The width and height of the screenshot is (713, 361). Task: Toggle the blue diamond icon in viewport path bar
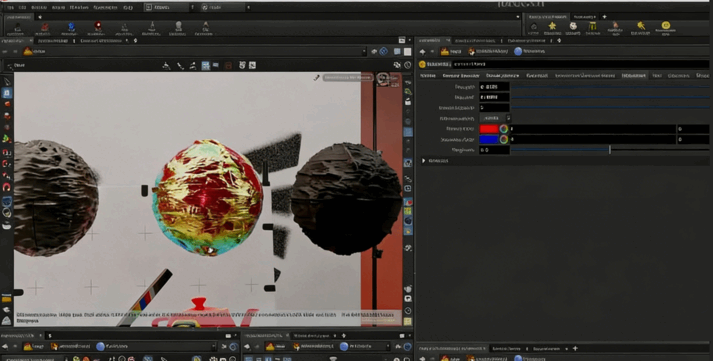(383, 51)
